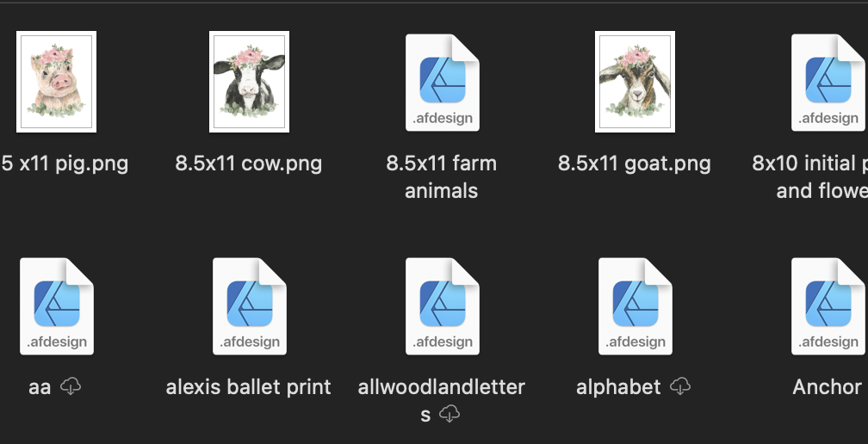Click the cloud download icon beside aa

tap(71, 386)
